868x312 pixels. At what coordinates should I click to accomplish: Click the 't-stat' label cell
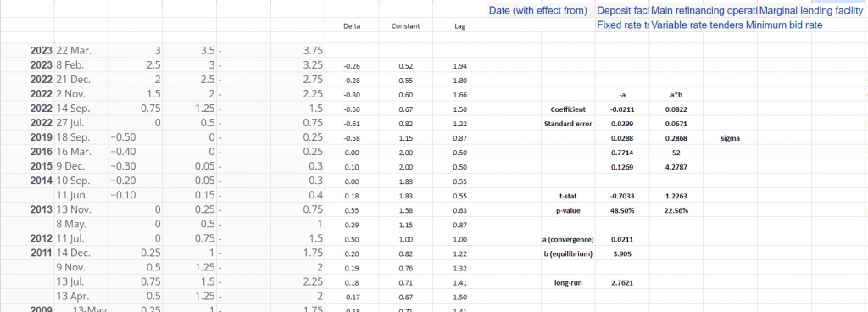pos(567,196)
